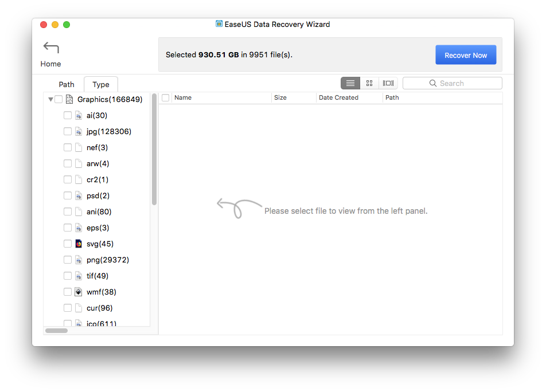Image resolution: width=546 pixels, height=392 pixels.
Task: Click the Home label
Action: [x=51, y=64]
